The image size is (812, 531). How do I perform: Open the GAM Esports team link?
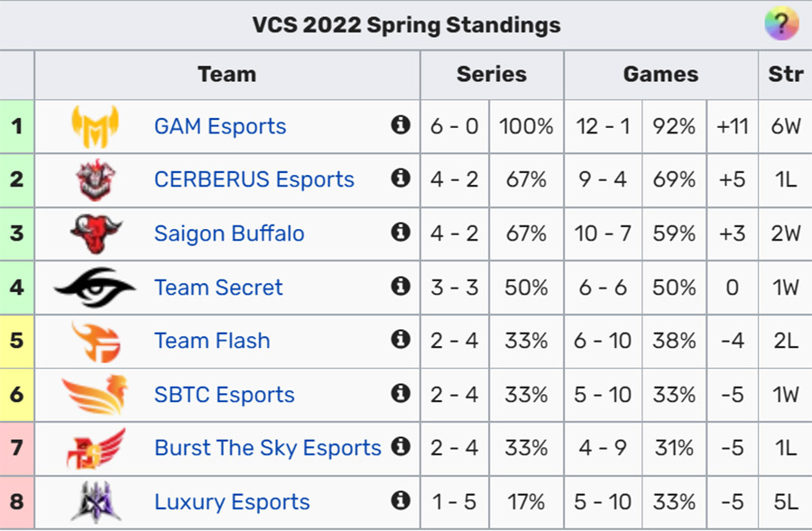coord(220,126)
